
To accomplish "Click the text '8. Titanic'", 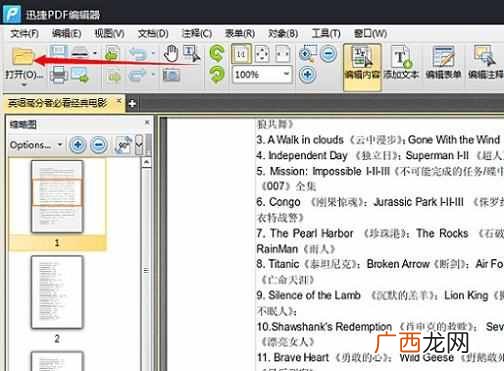I will tap(277, 264).
